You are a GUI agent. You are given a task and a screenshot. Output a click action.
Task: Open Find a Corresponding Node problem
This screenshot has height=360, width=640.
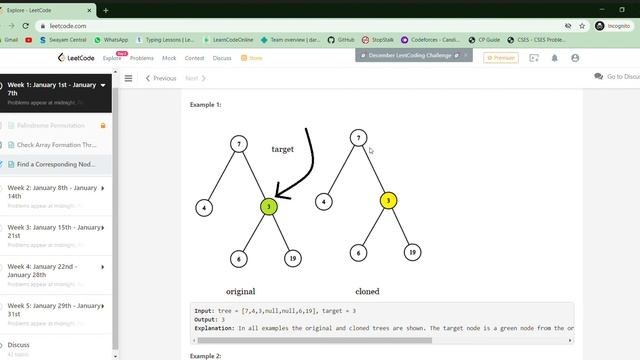point(56,164)
